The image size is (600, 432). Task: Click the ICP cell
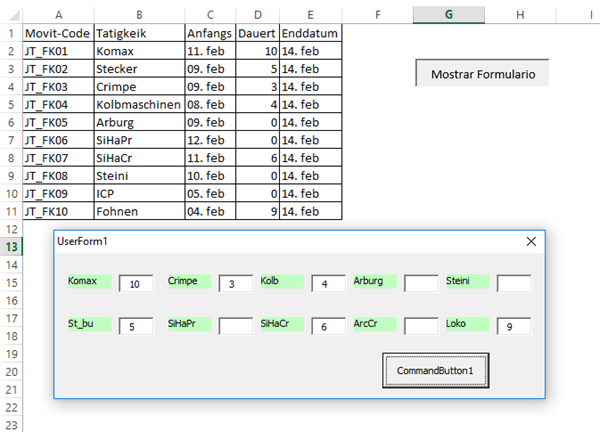pyautogui.click(x=139, y=194)
